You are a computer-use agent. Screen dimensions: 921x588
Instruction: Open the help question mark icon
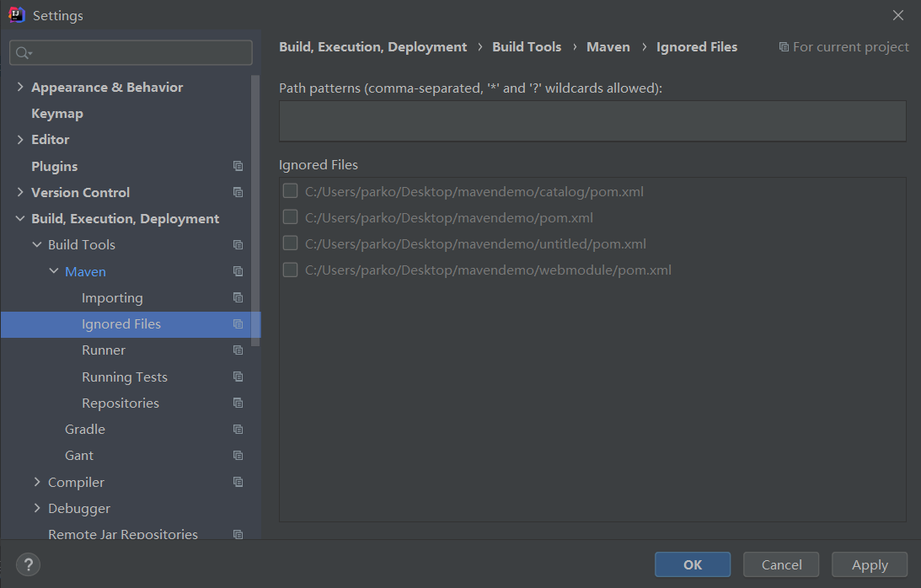28,565
